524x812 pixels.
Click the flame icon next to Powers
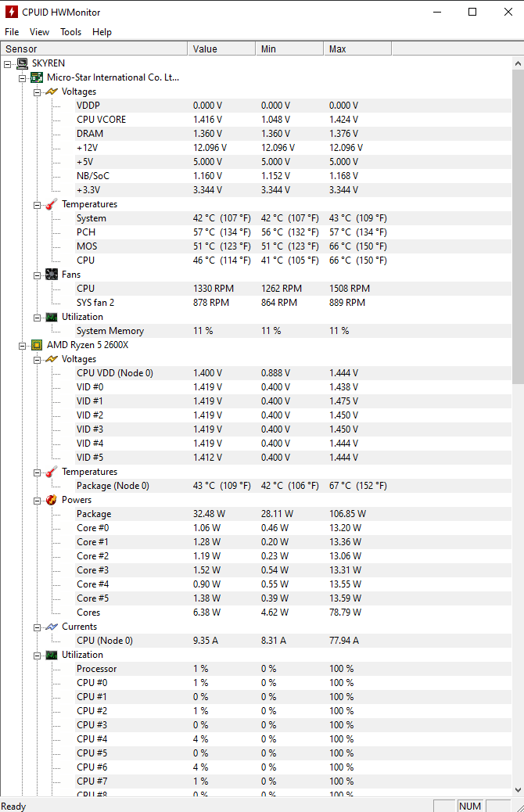(51, 500)
